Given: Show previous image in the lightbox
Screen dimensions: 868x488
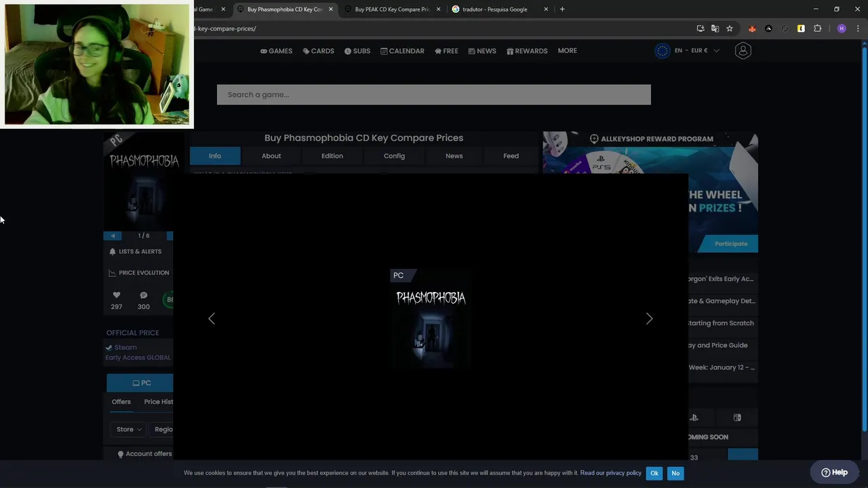Looking at the screenshot, I should click(212, 319).
